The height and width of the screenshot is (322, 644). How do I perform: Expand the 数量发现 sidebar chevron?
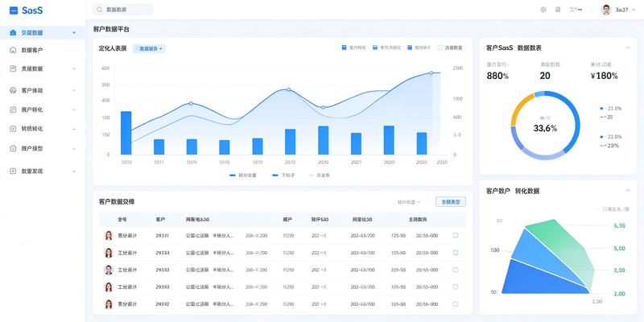click(x=74, y=171)
